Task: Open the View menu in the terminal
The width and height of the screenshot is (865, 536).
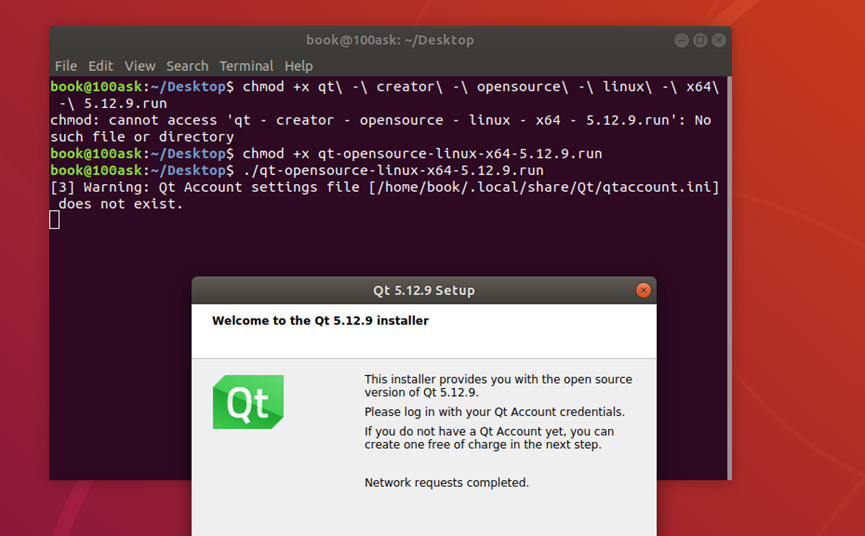Action: point(140,66)
